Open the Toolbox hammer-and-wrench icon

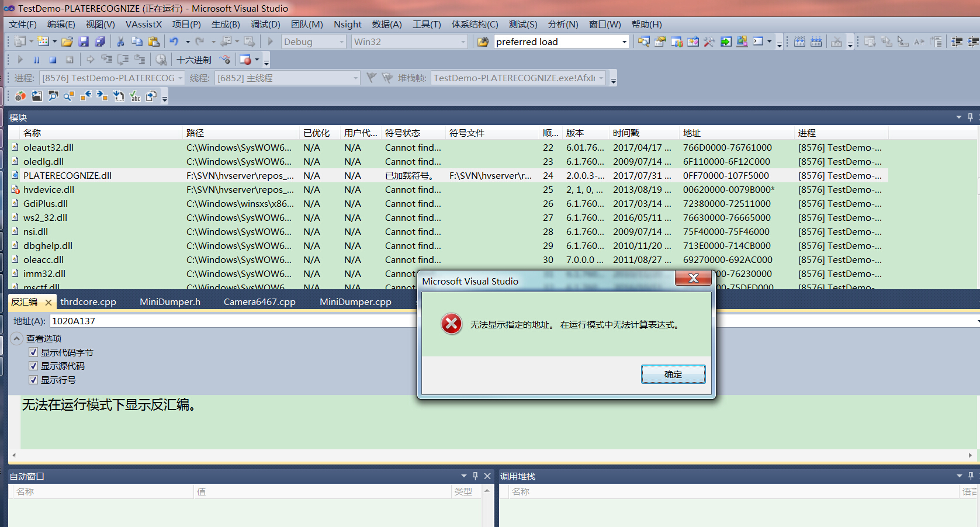click(x=709, y=41)
